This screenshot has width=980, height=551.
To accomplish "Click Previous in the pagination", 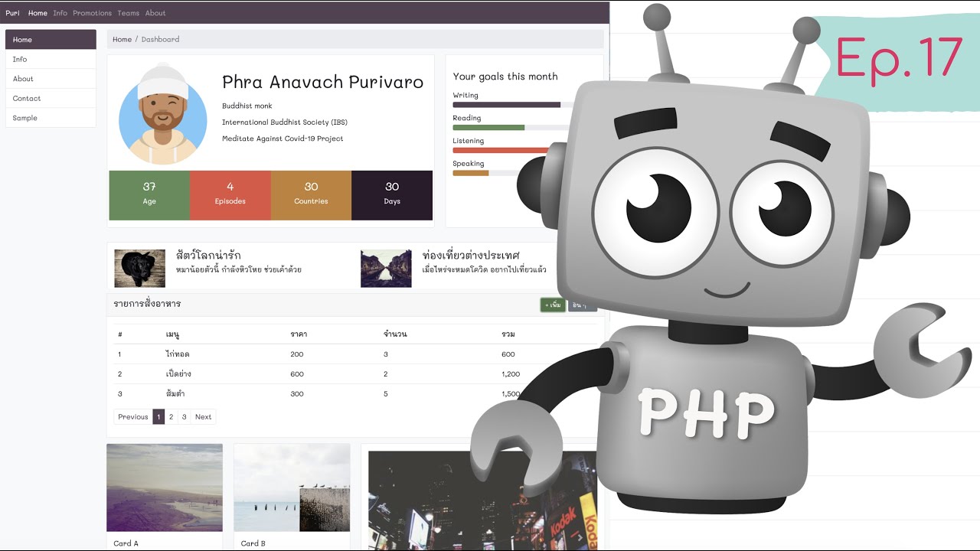I will 133,417.
